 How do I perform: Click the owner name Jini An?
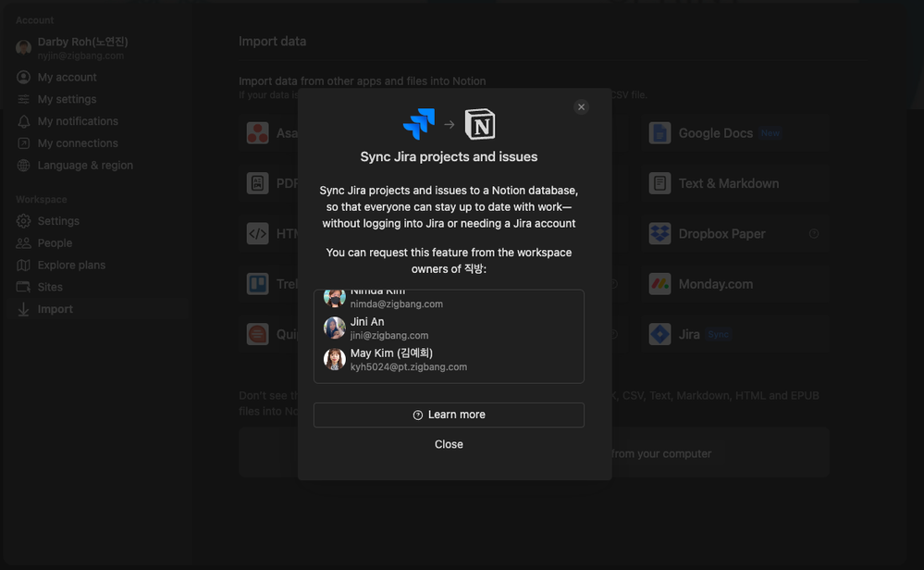[367, 322]
